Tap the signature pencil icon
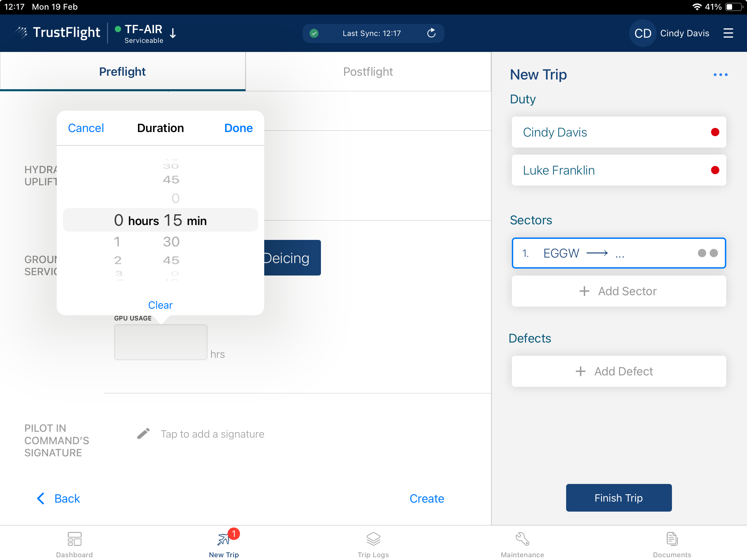Viewport: 747px width, 560px height. [143, 433]
